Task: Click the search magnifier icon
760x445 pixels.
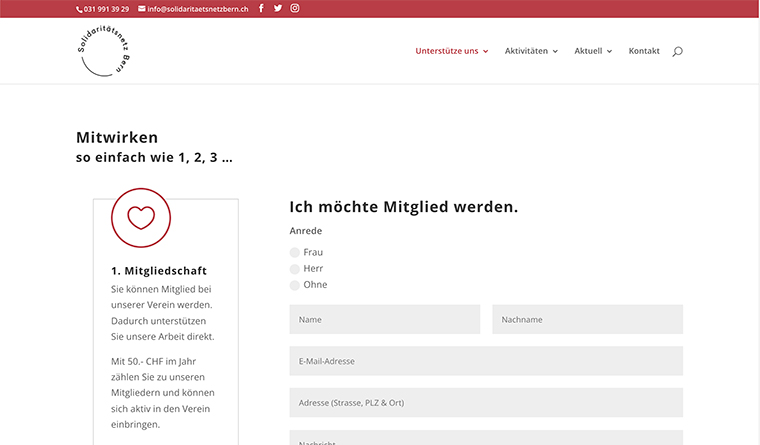Action: (677, 51)
